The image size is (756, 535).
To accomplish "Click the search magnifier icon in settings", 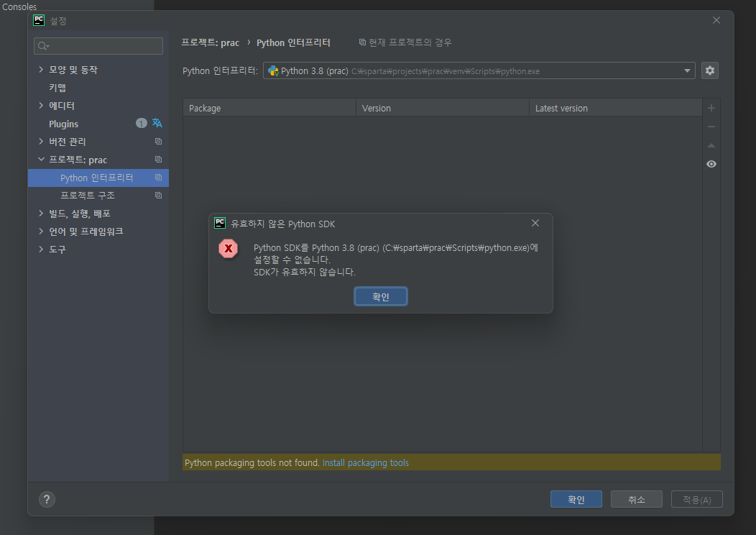I will pyautogui.click(x=43, y=46).
